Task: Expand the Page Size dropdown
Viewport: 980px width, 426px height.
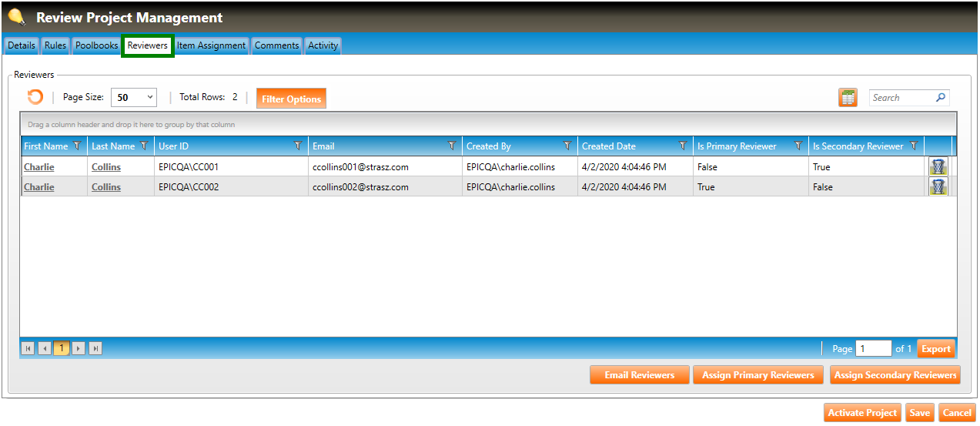Action: pos(149,98)
